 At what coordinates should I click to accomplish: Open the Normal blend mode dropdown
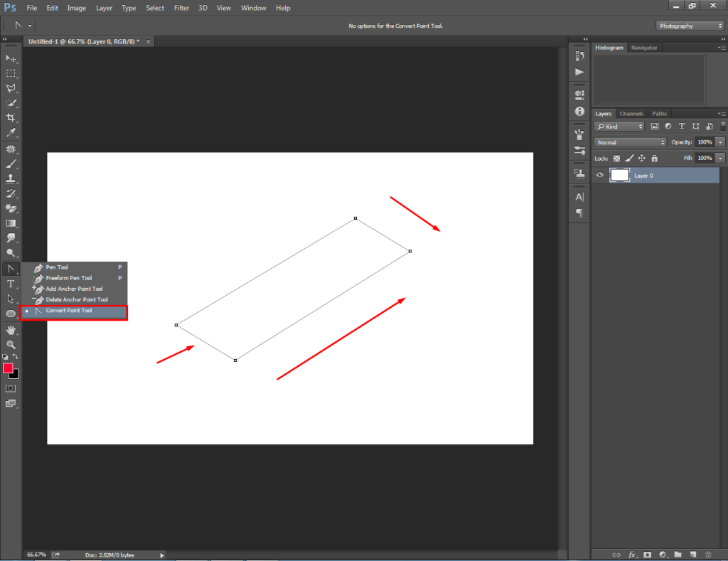coord(630,142)
